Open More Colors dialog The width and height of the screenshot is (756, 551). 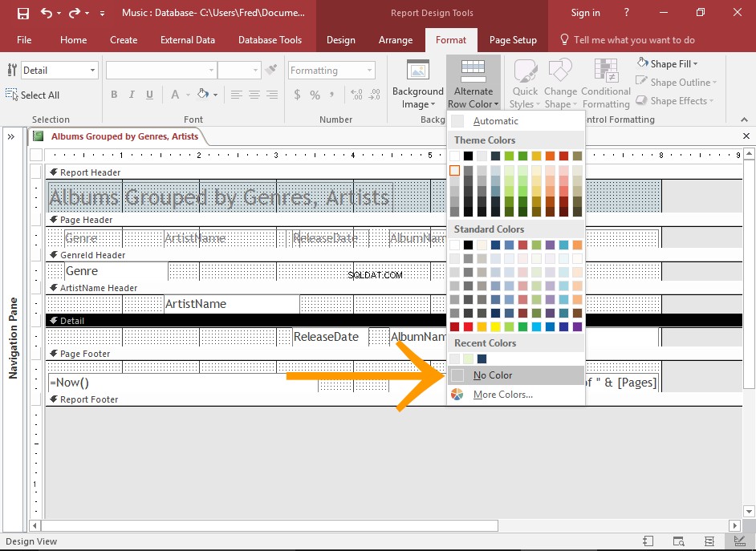(515, 395)
